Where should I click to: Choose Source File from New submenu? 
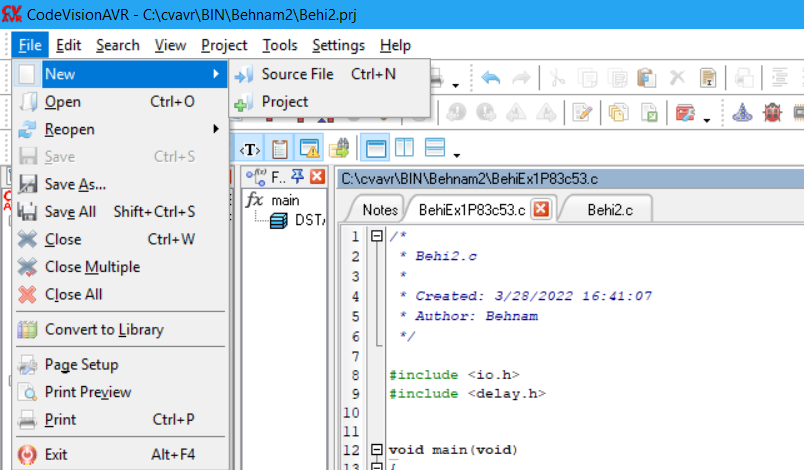click(x=329, y=74)
